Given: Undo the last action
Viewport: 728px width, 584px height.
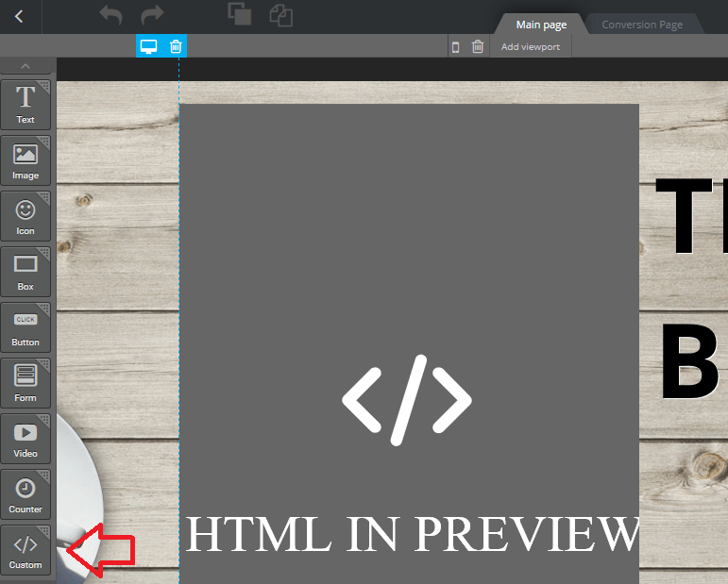Looking at the screenshot, I should point(110,15).
